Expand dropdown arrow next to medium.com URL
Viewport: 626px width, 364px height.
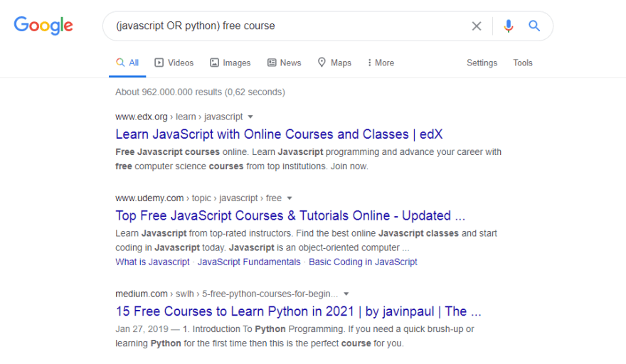[346, 294]
